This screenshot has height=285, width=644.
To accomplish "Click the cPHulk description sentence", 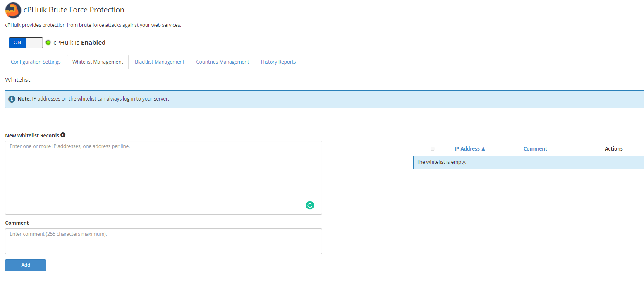I will point(93,25).
